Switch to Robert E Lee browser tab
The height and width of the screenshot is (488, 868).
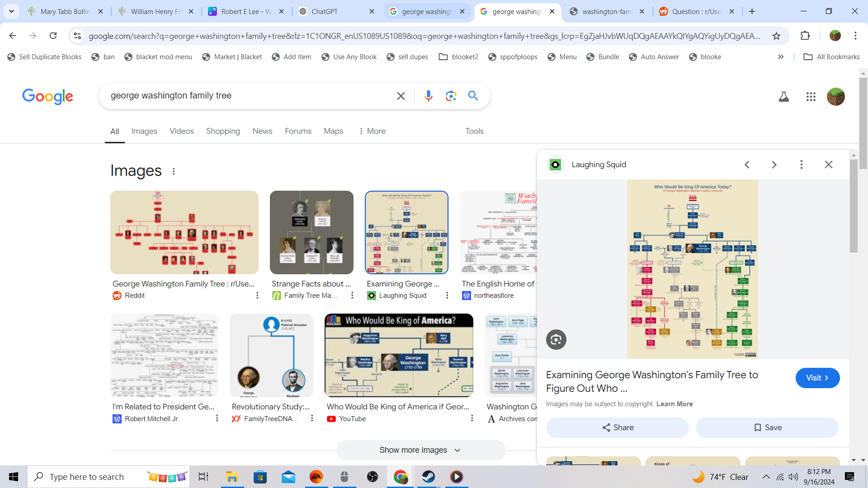[246, 11]
